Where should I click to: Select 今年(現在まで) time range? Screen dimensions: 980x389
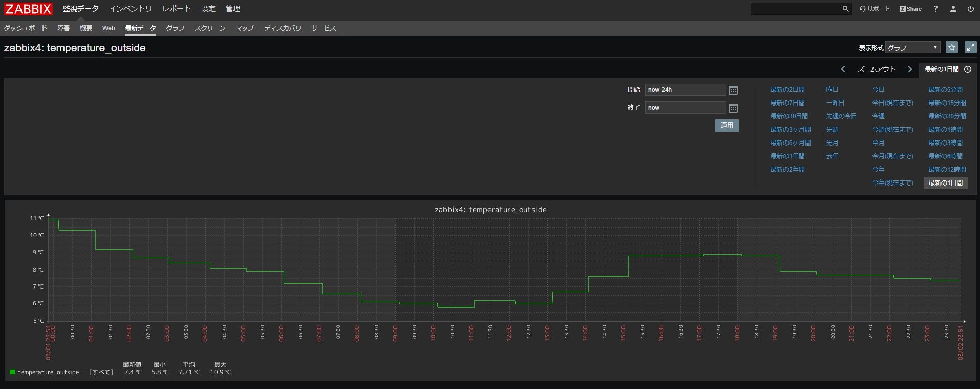point(892,183)
